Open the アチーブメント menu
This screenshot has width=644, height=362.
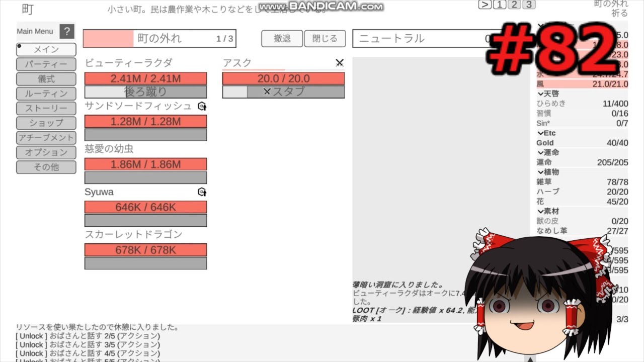point(46,137)
